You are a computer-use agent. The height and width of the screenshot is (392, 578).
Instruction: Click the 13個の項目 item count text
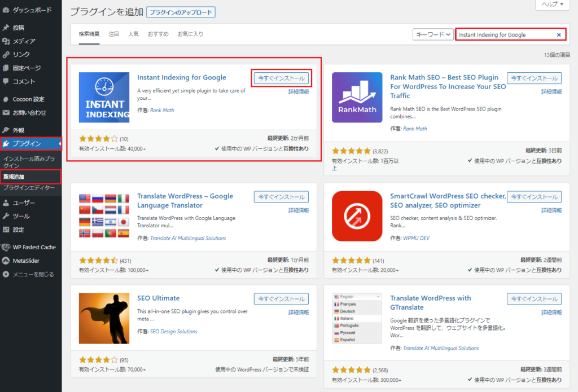[557, 55]
